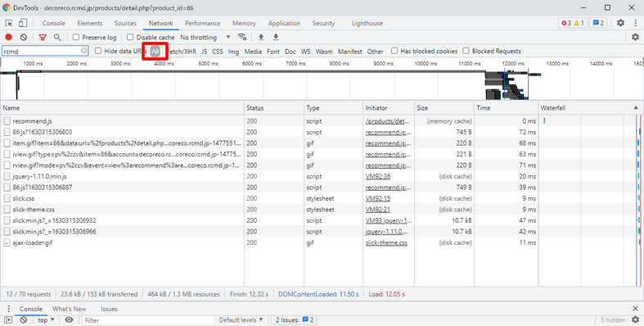
Task: Open the issues counter badge showing 2
Action: coord(598,23)
